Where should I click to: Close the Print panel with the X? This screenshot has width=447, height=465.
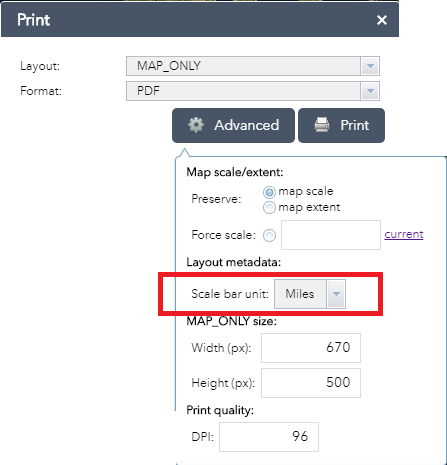(x=382, y=20)
